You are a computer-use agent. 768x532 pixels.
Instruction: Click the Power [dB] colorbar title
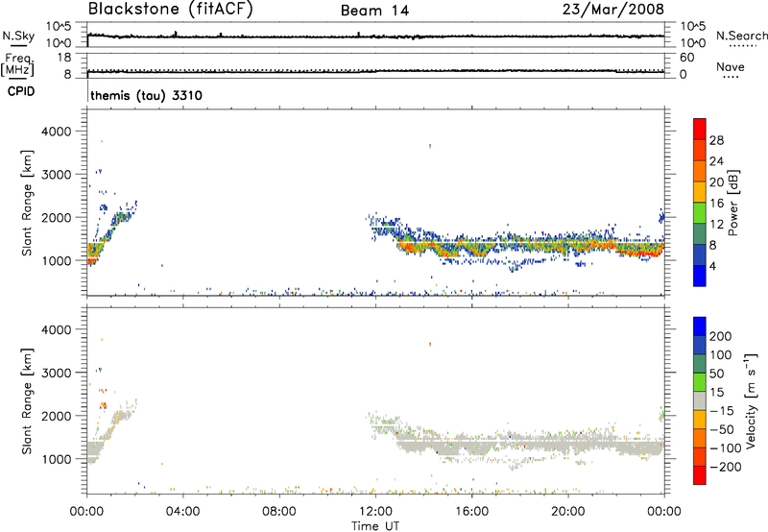(x=733, y=203)
